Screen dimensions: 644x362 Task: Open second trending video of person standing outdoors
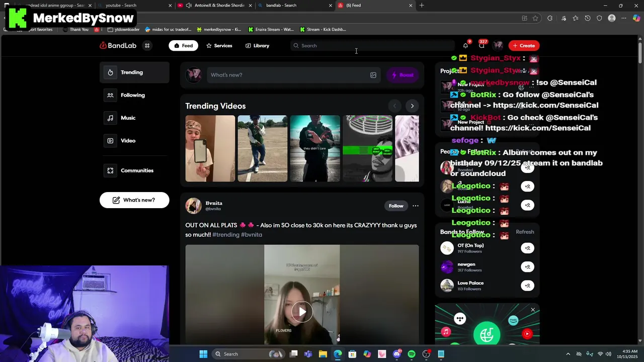262,148
